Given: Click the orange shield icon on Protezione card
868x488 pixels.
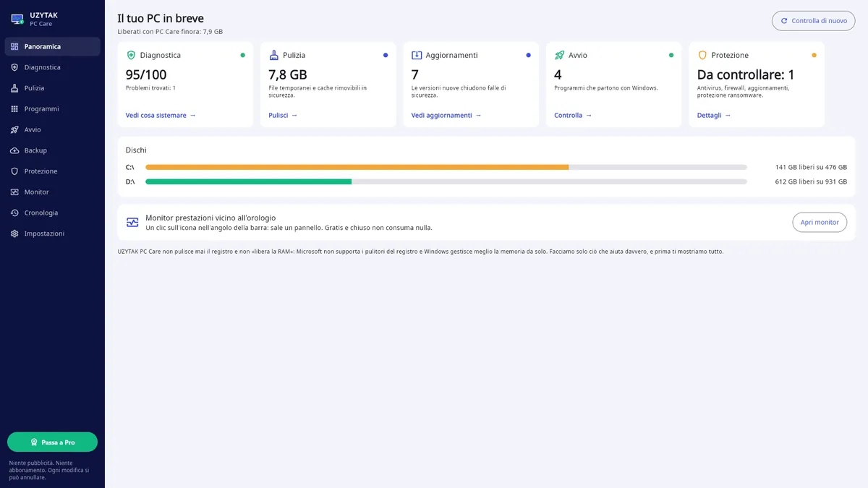Looking at the screenshot, I should 702,55.
